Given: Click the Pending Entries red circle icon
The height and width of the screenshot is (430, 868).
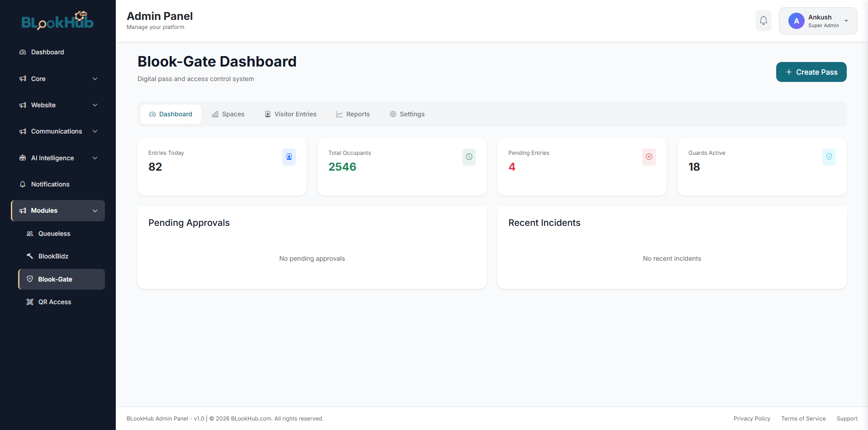Looking at the screenshot, I should tap(649, 157).
